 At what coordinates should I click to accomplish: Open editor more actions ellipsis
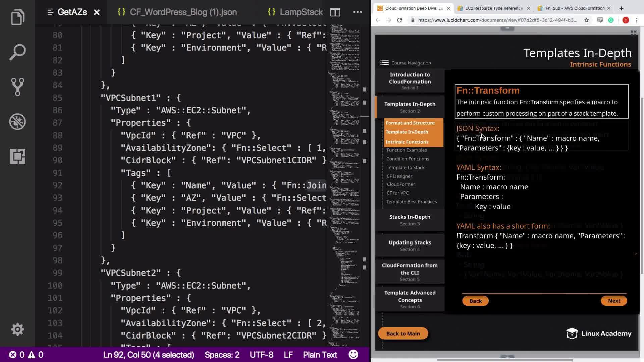(358, 12)
